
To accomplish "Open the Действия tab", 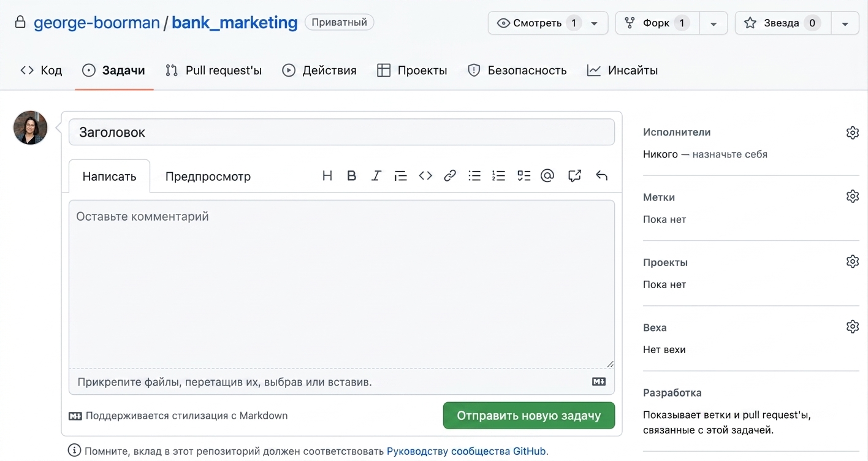I will tap(319, 70).
